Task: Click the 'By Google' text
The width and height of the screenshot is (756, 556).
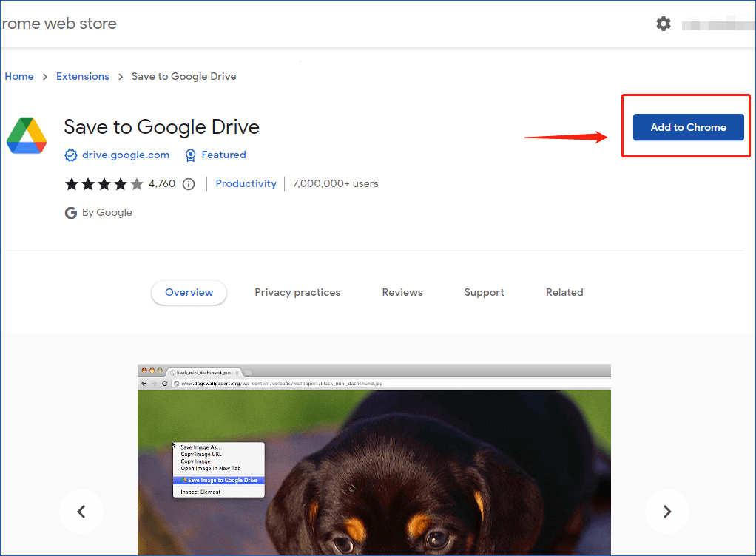Action: tap(107, 212)
